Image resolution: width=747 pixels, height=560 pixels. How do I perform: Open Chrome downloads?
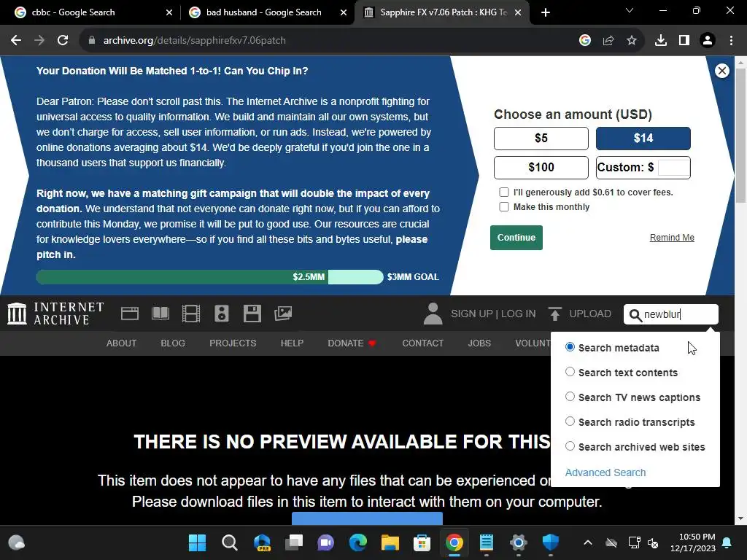[x=661, y=41]
